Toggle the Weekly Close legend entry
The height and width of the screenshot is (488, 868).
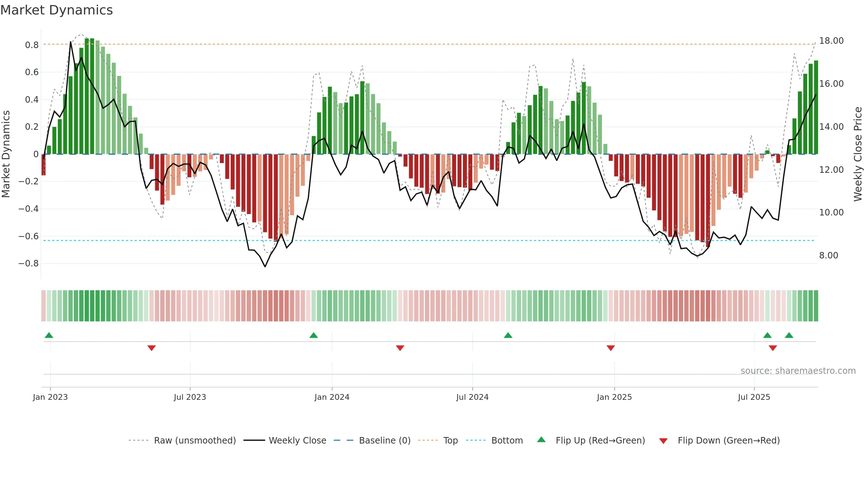[x=285, y=440]
